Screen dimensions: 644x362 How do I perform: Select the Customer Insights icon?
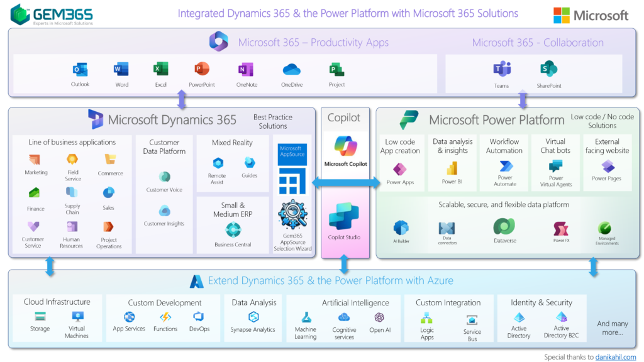[x=165, y=211]
